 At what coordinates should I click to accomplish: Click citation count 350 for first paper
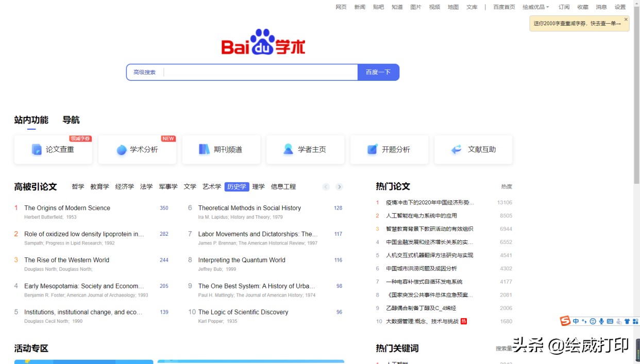coord(164,208)
